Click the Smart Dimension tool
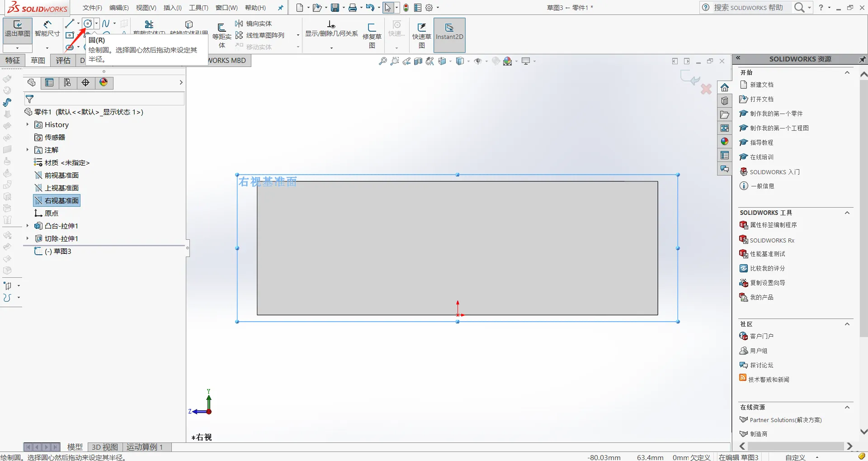Viewport: 868px width, 461px height. (47, 29)
